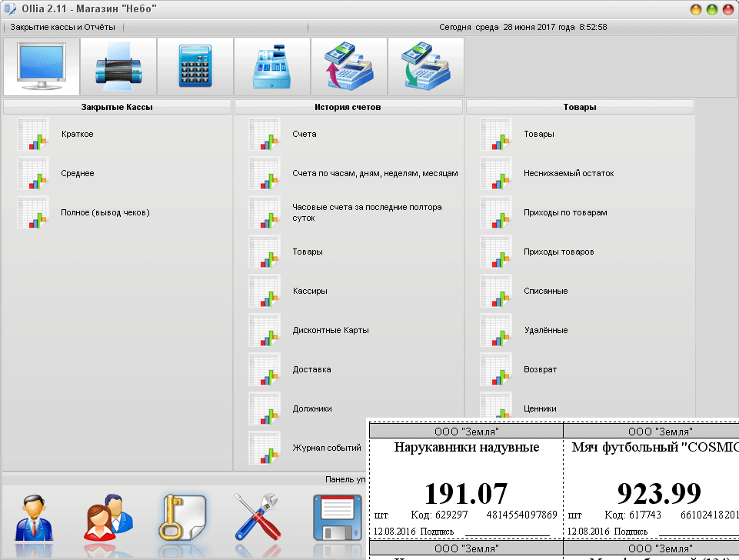This screenshot has height=560, width=739.
Task: Open the Счета report
Action: [x=305, y=135]
